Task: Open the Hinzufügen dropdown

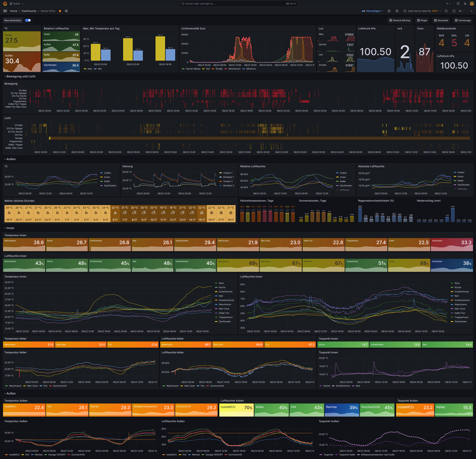Action: click(x=372, y=11)
